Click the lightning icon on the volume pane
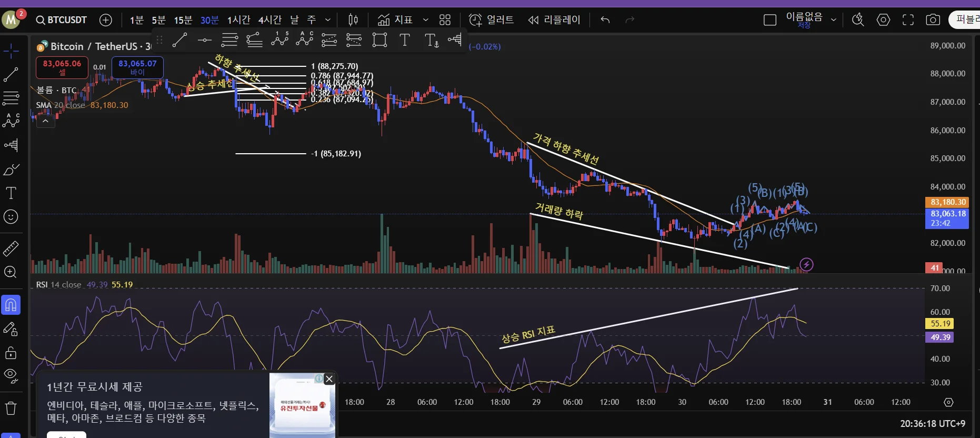This screenshot has height=438, width=980. tap(806, 264)
